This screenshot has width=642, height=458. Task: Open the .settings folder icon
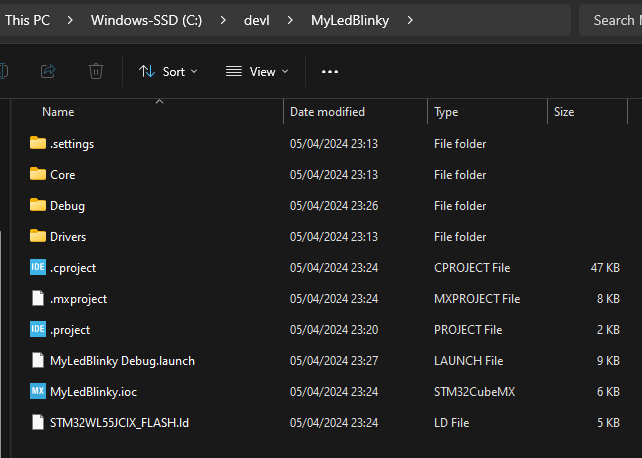click(38, 144)
